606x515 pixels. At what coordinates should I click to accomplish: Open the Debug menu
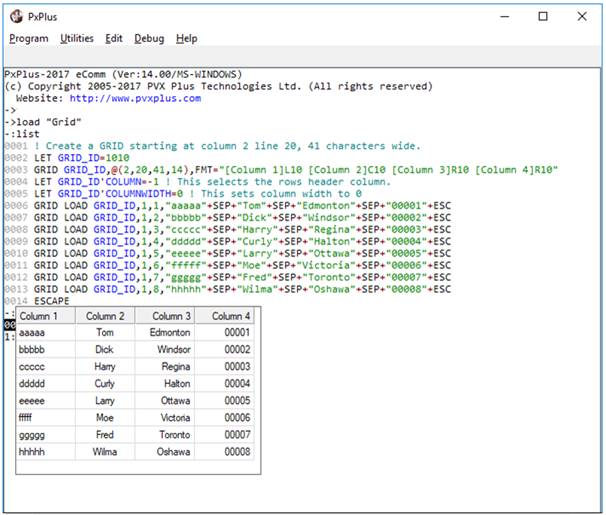pyautogui.click(x=149, y=38)
